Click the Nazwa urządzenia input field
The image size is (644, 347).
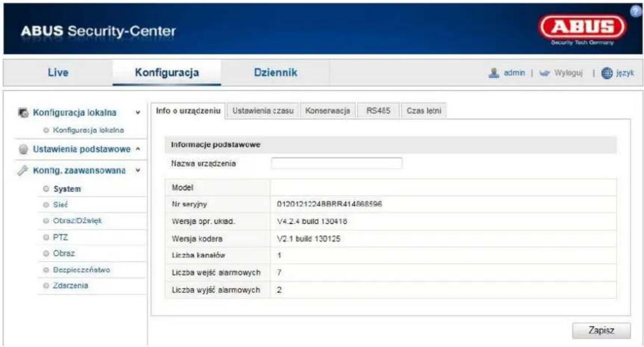(x=336, y=163)
